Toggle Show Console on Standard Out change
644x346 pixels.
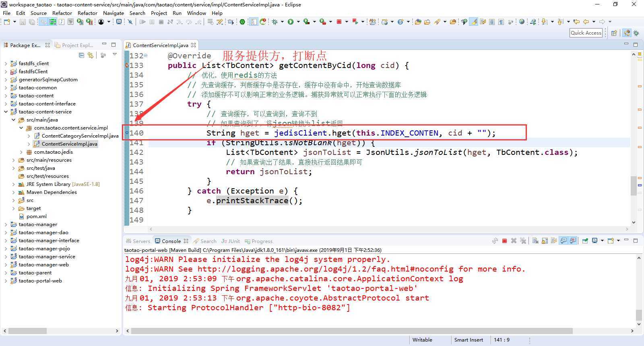tap(563, 241)
